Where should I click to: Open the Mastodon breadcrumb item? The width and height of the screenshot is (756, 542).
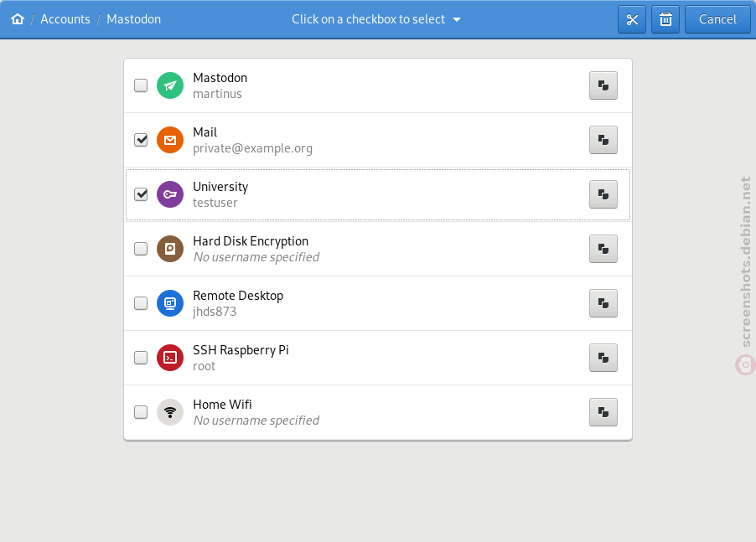133,19
